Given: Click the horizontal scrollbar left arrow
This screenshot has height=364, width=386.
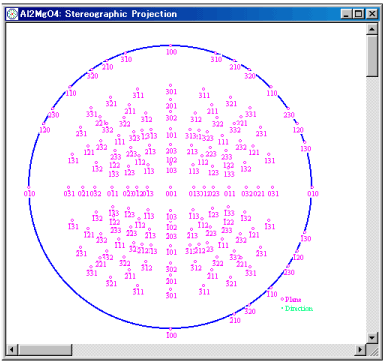Looking at the screenshot, I should click(12, 350).
